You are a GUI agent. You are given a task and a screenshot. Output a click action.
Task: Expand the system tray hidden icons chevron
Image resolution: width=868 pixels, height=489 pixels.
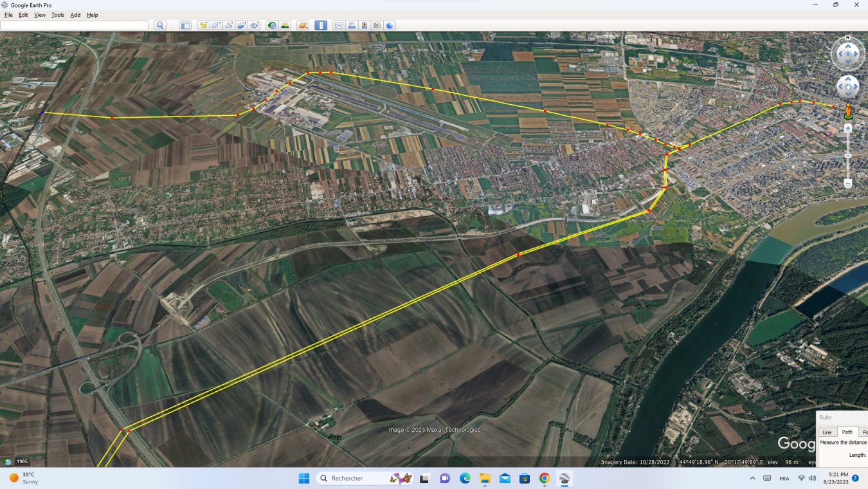pyautogui.click(x=752, y=478)
